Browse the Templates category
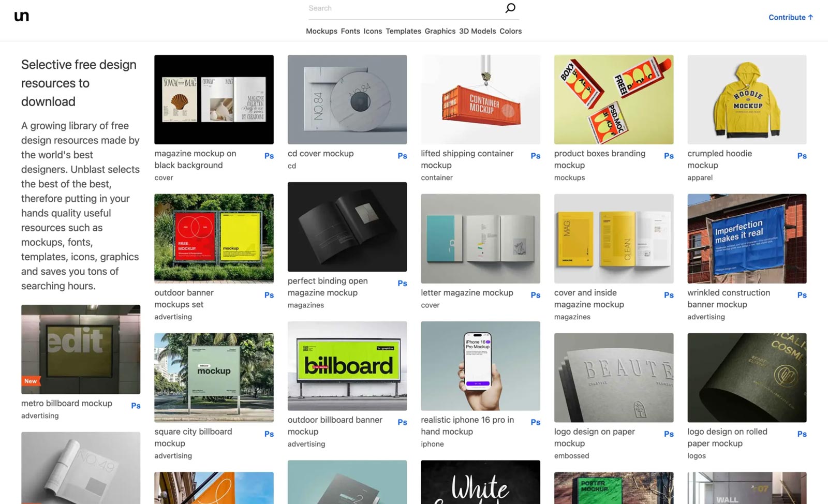The width and height of the screenshot is (828, 504). coord(403,31)
